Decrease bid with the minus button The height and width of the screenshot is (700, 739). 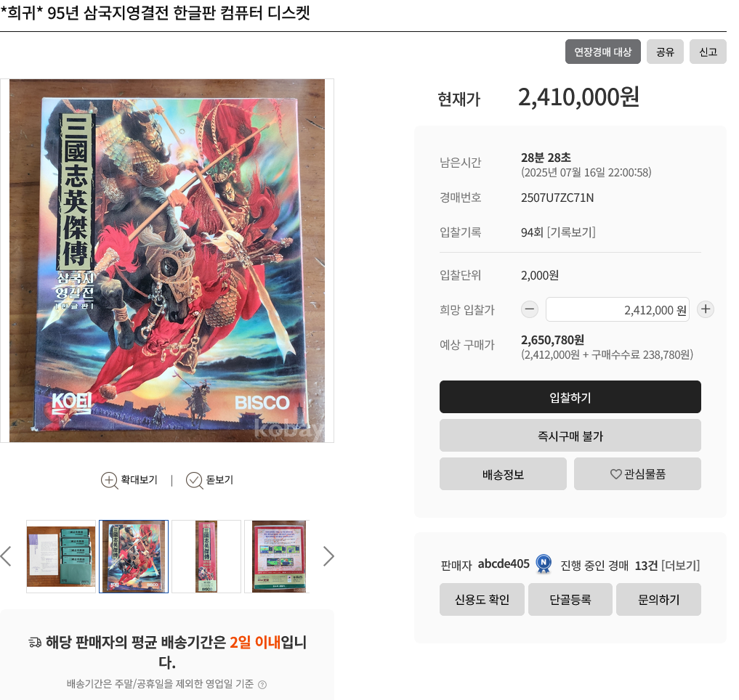tap(530, 309)
